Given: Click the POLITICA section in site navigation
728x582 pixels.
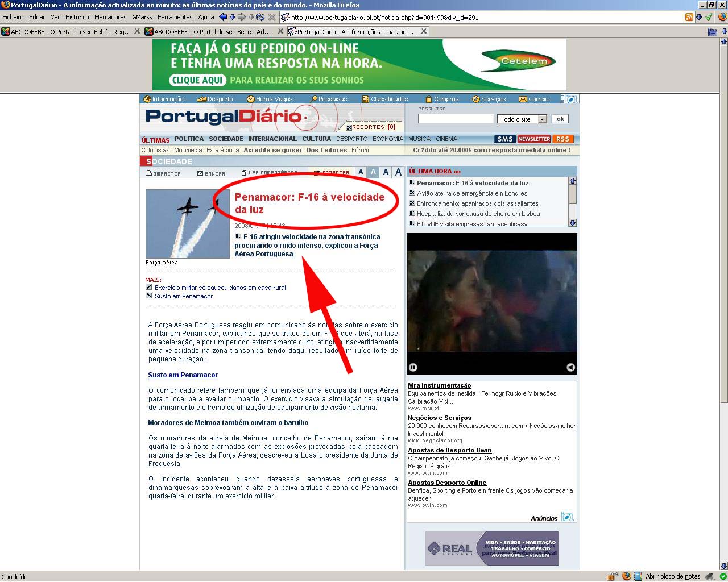Looking at the screenshot, I should [189, 139].
